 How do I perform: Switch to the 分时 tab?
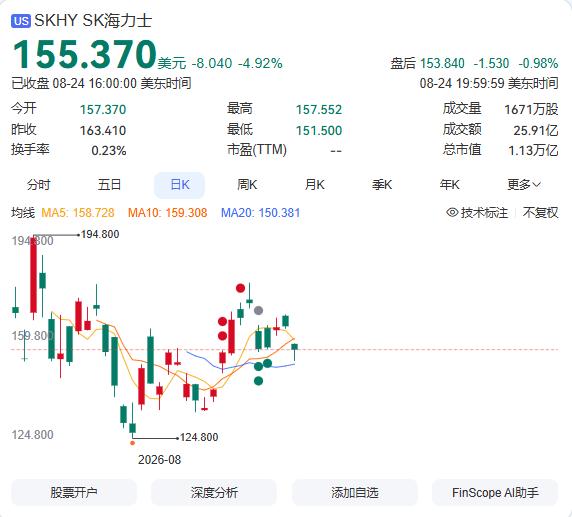[x=38, y=185]
